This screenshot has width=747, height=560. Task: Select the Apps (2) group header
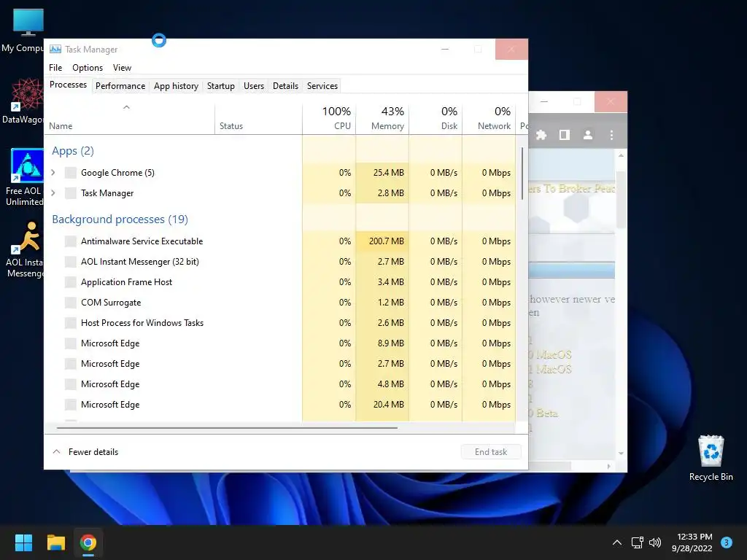click(x=73, y=151)
